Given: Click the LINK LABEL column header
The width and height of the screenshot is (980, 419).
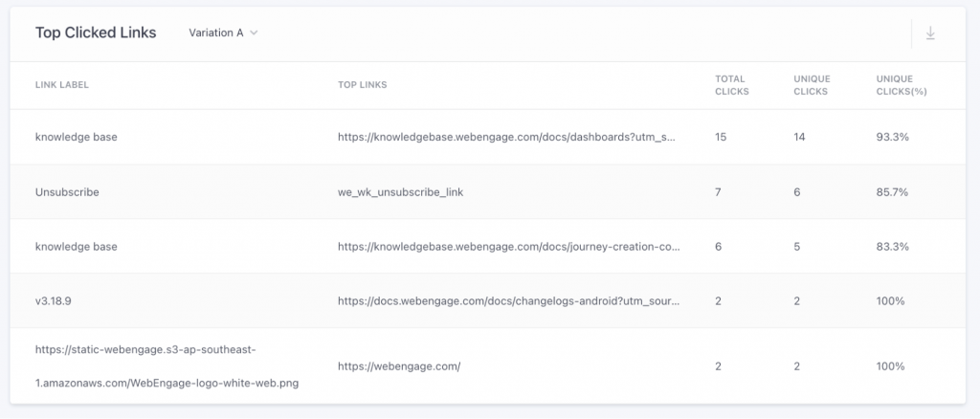Looking at the screenshot, I should 62,85.
